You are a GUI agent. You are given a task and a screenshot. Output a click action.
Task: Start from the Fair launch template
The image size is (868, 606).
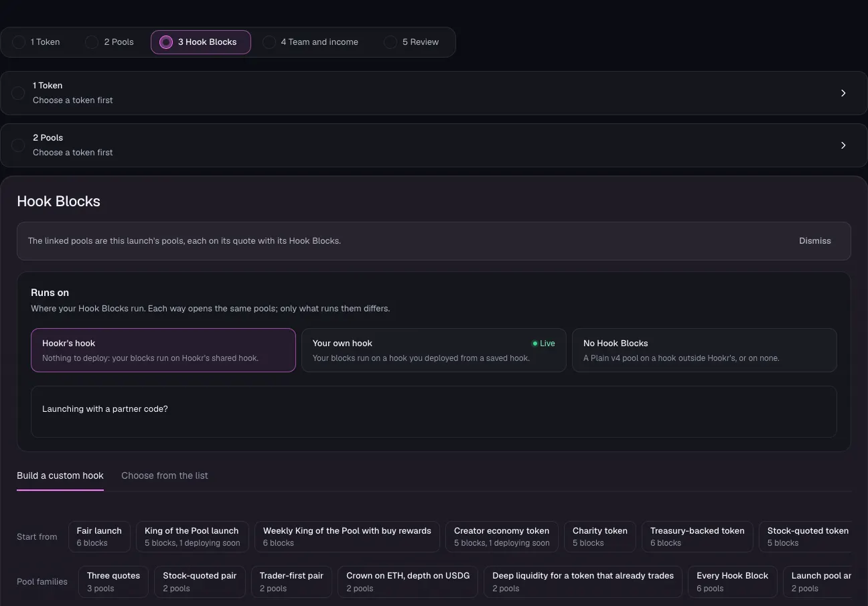[99, 536]
